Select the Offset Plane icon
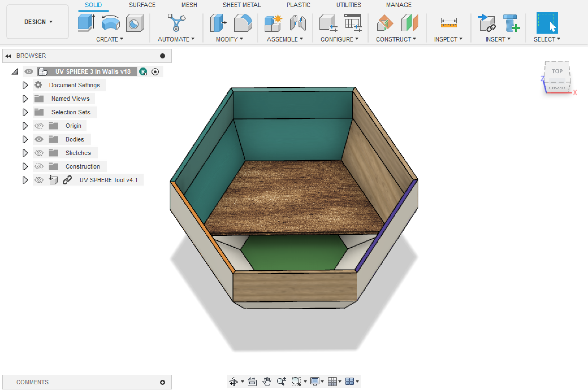588x392 pixels. 385,23
